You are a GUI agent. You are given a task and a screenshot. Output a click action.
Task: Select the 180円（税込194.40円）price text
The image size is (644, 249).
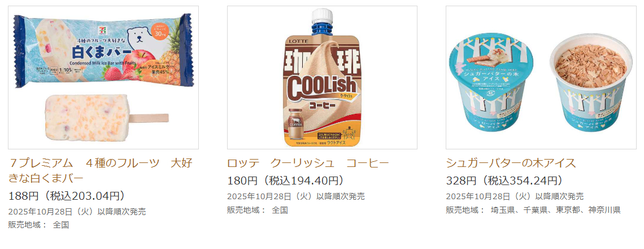click(x=285, y=181)
